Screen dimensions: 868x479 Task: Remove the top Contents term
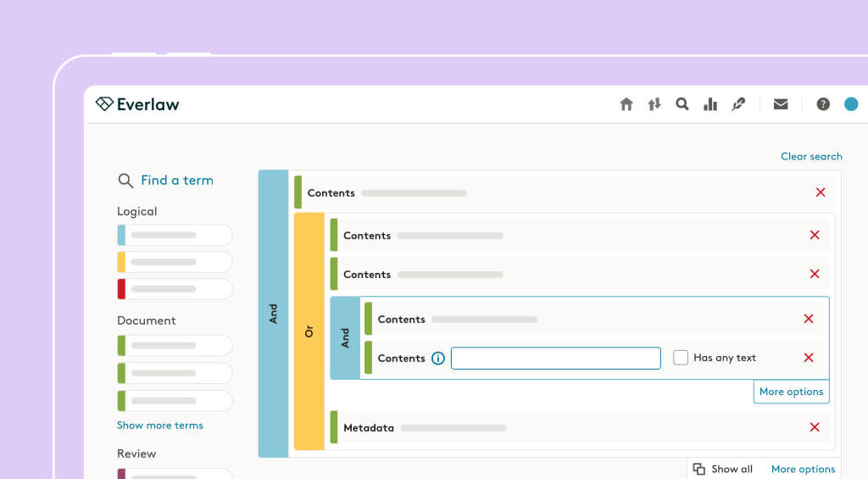pyautogui.click(x=821, y=192)
